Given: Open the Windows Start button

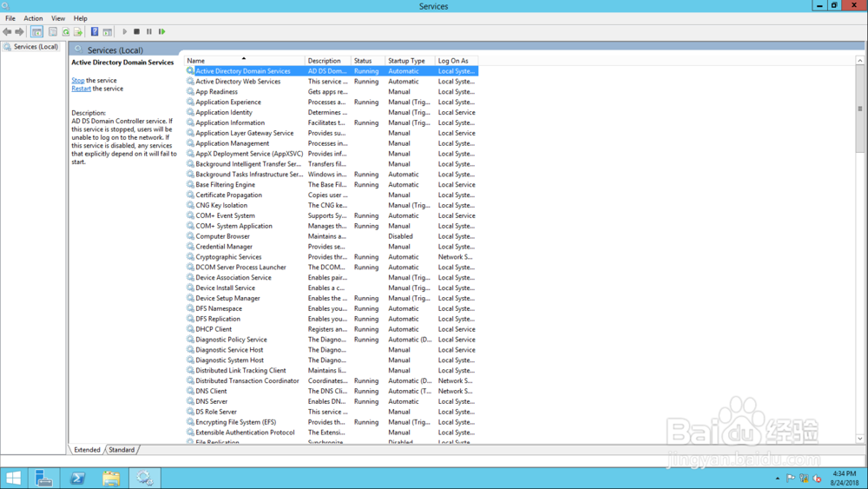Looking at the screenshot, I should (13, 478).
